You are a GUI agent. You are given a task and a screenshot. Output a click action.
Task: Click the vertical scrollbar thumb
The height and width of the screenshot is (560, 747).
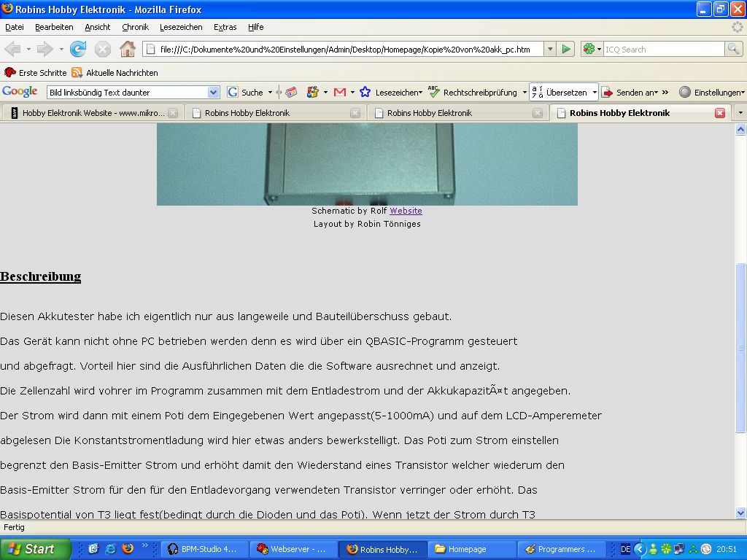point(741,348)
